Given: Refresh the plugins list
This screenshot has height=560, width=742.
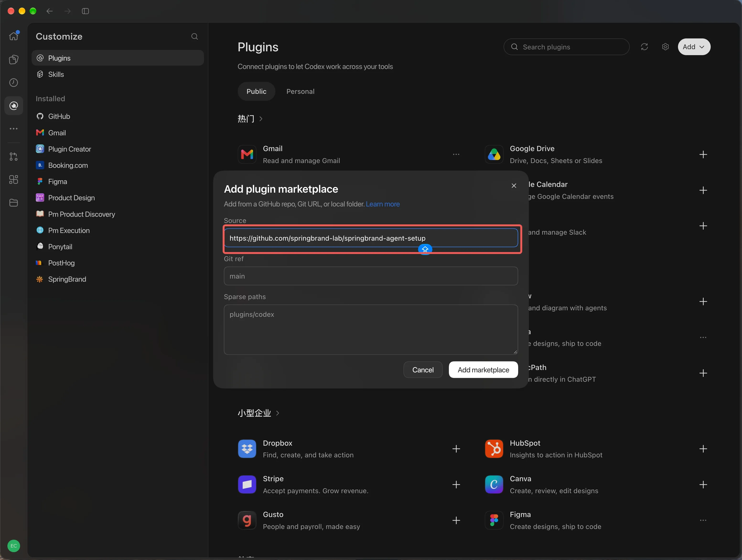Looking at the screenshot, I should [x=644, y=47].
